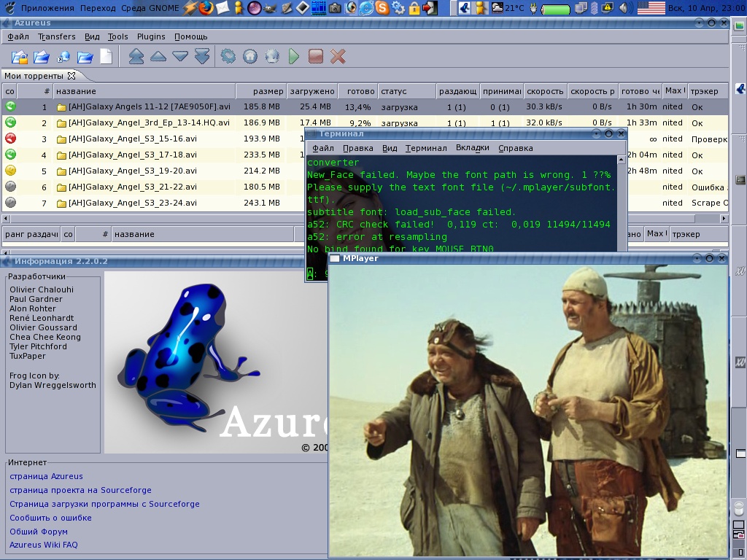
Task: Open the Справка menu in Терминал window
Action: pyautogui.click(x=516, y=148)
